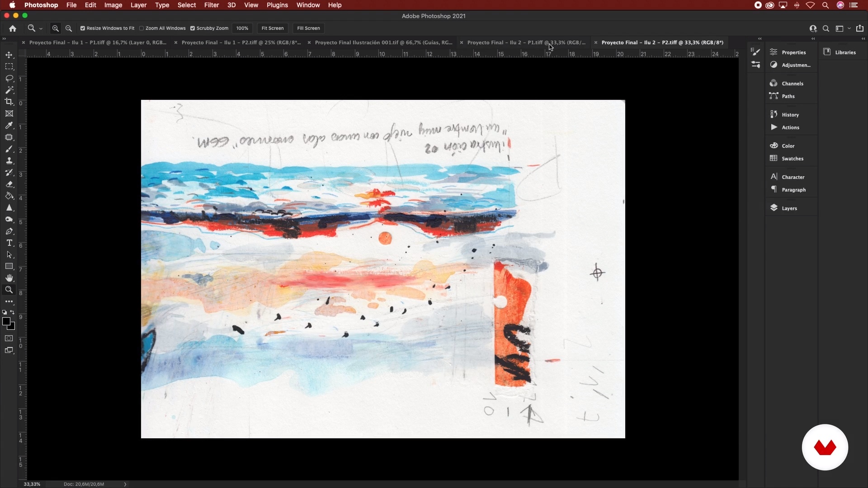Screen dimensions: 868x488
Task: Switch to Proyecto Final Ilustración 001.tif tab
Action: pos(383,42)
